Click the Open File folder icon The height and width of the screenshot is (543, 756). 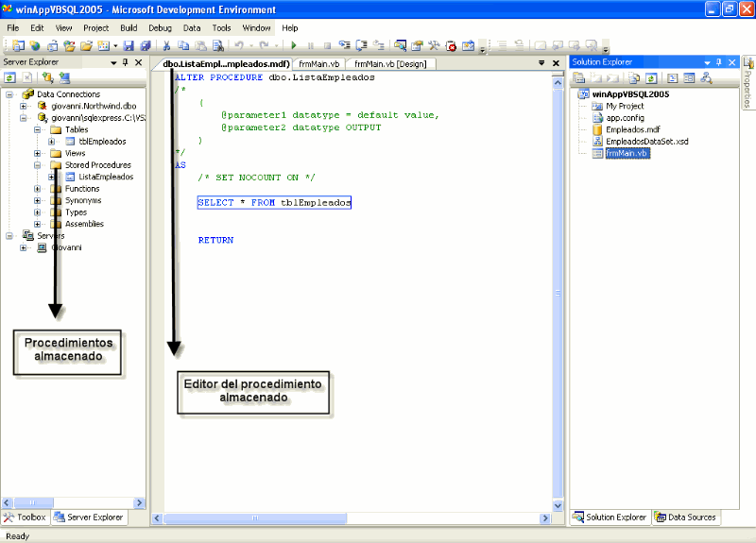pos(86,45)
